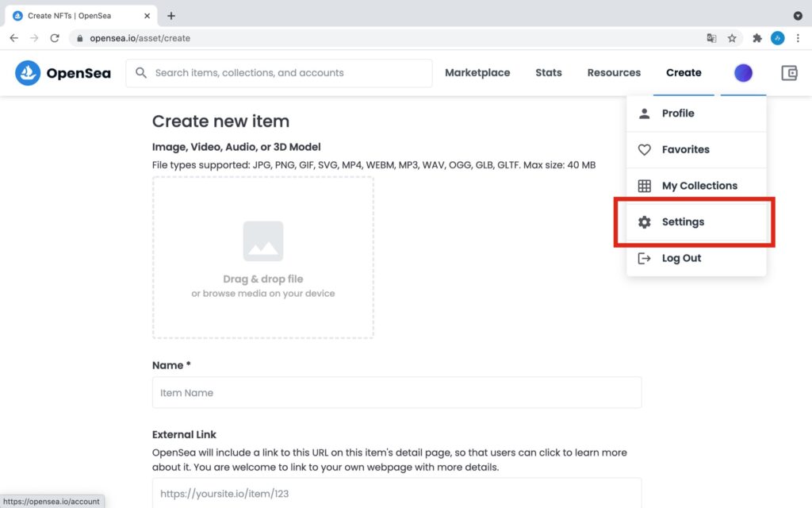Bookmark this page with star icon
Viewport: 812px width, 508px height.
tap(732, 38)
